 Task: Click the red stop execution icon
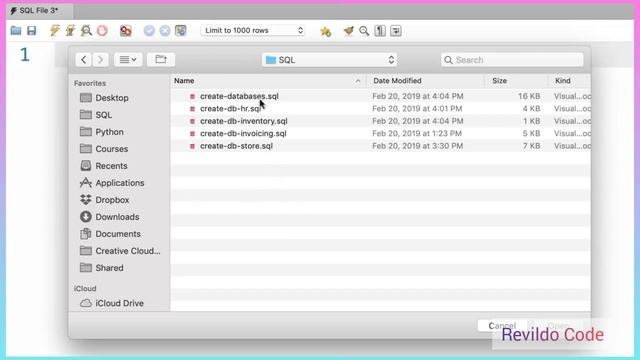click(102, 31)
